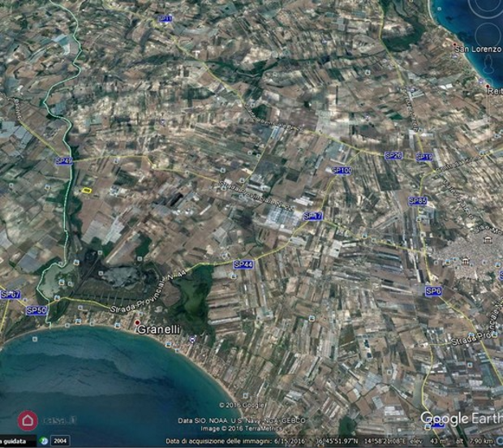Click the Google Earth watermark logo

click(460, 419)
